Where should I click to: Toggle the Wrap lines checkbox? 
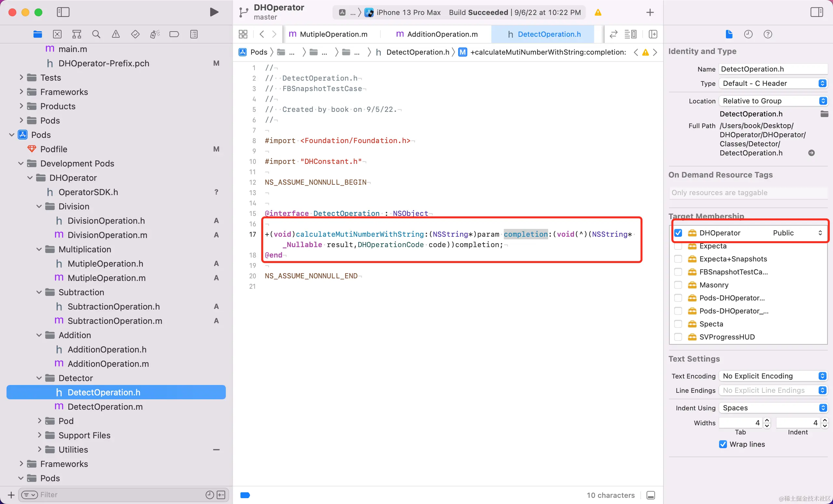723,444
